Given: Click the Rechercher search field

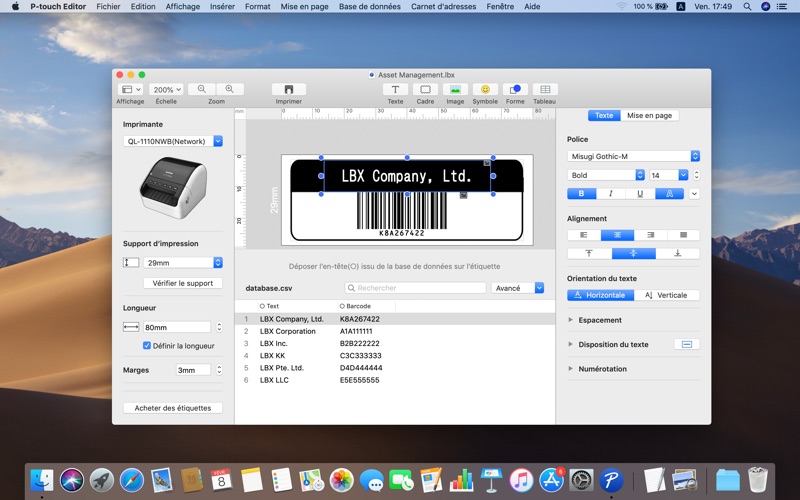Looking at the screenshot, I should tap(415, 288).
